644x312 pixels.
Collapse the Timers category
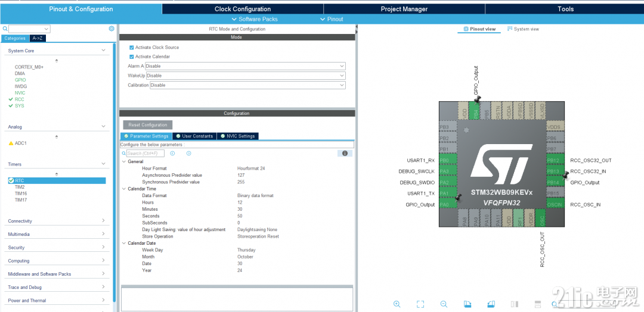(x=104, y=164)
